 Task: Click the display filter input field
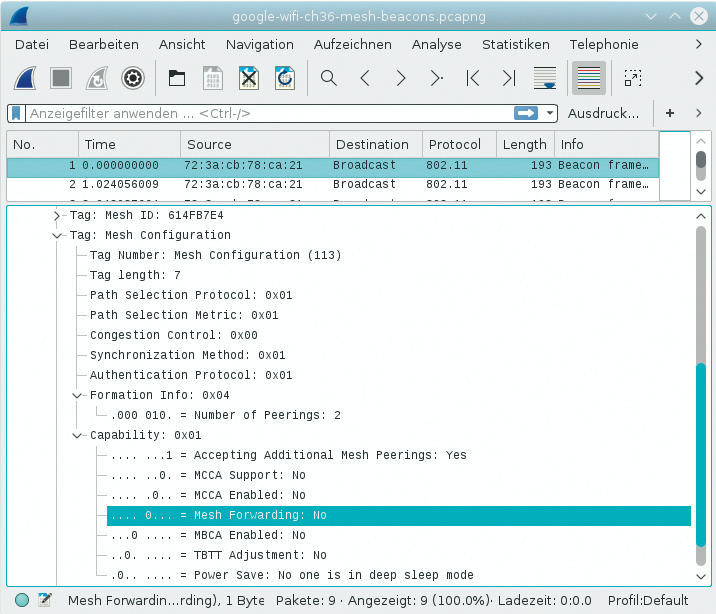point(269,113)
